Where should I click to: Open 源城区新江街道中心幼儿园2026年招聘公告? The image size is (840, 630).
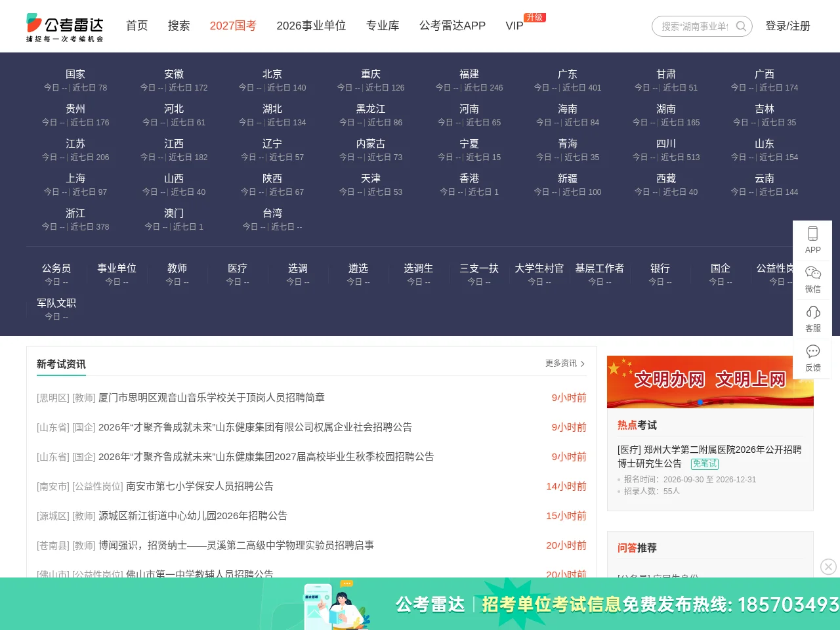pyautogui.click(x=193, y=516)
